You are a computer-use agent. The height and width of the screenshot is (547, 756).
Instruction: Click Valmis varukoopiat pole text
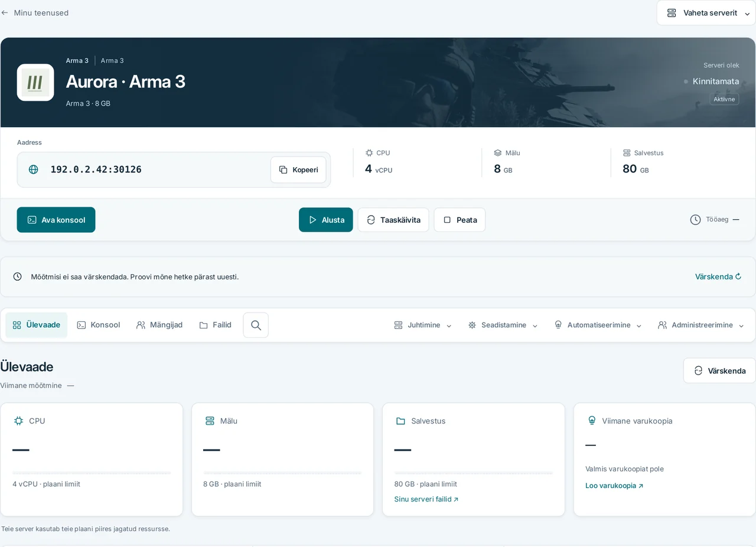[x=624, y=469]
